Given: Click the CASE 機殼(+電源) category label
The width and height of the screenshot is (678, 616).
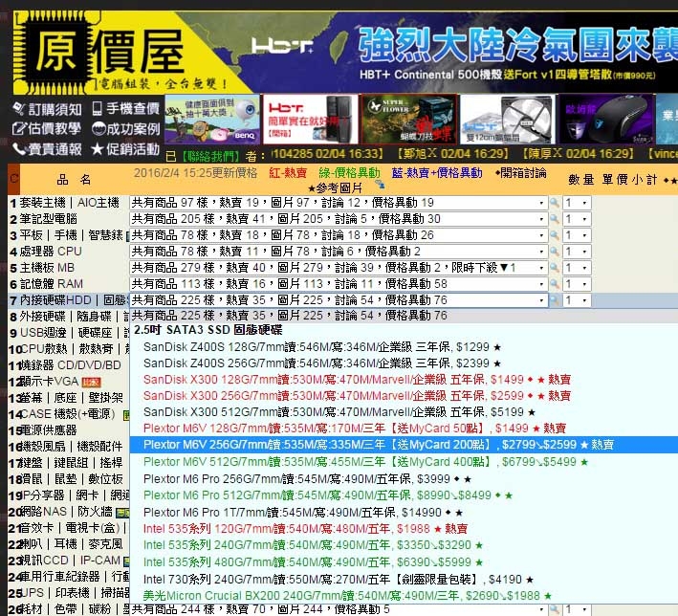Looking at the screenshot, I should [x=68, y=414].
